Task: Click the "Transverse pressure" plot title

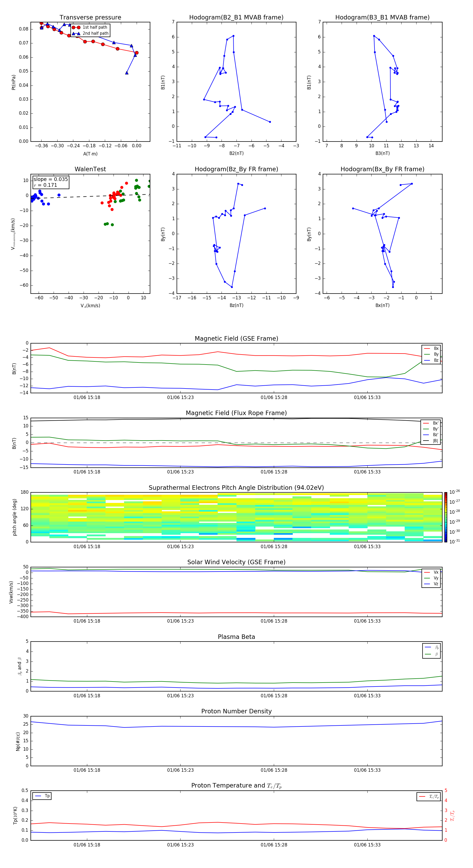Action: [90, 17]
